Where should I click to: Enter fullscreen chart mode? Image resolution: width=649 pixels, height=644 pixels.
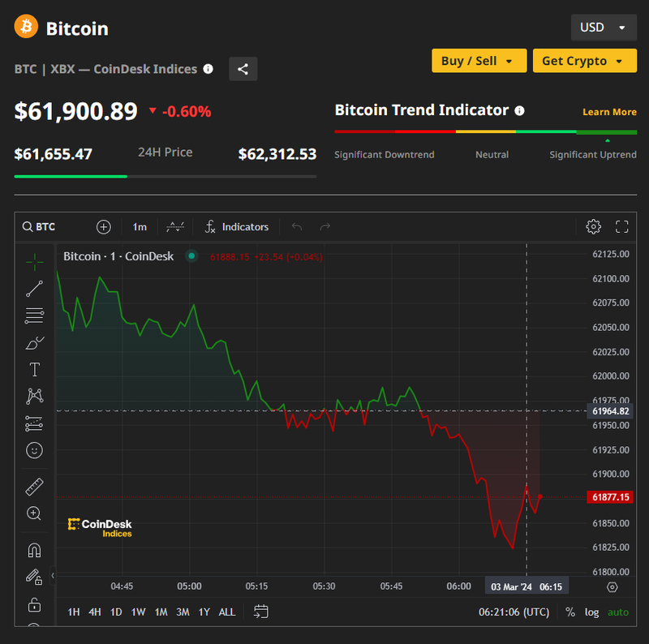[622, 227]
